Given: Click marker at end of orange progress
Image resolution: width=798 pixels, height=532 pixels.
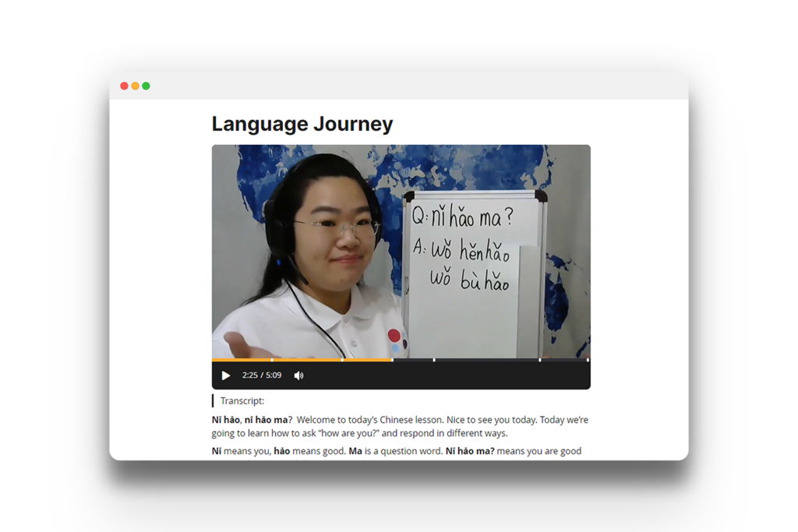Looking at the screenshot, I should pos(392,360).
